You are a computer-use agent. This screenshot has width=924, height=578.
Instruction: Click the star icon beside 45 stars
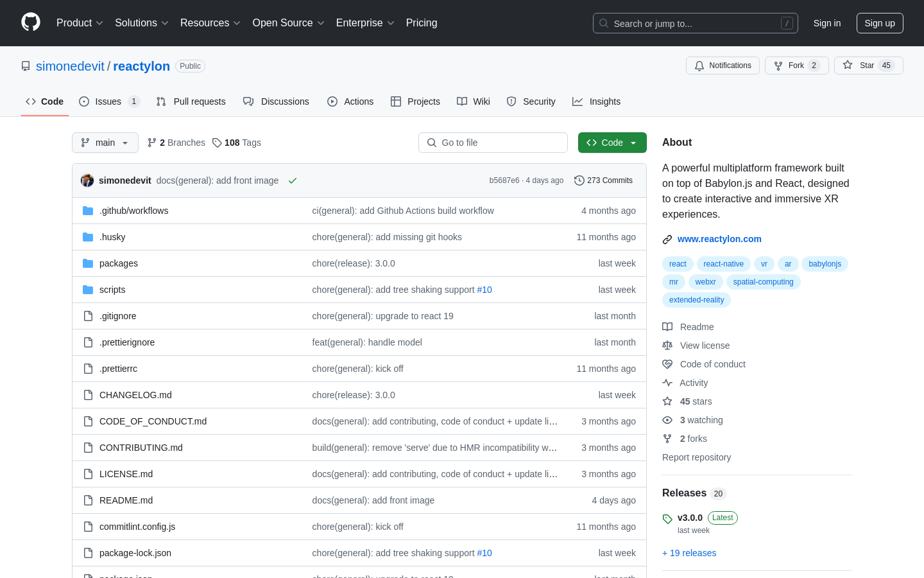click(x=667, y=401)
